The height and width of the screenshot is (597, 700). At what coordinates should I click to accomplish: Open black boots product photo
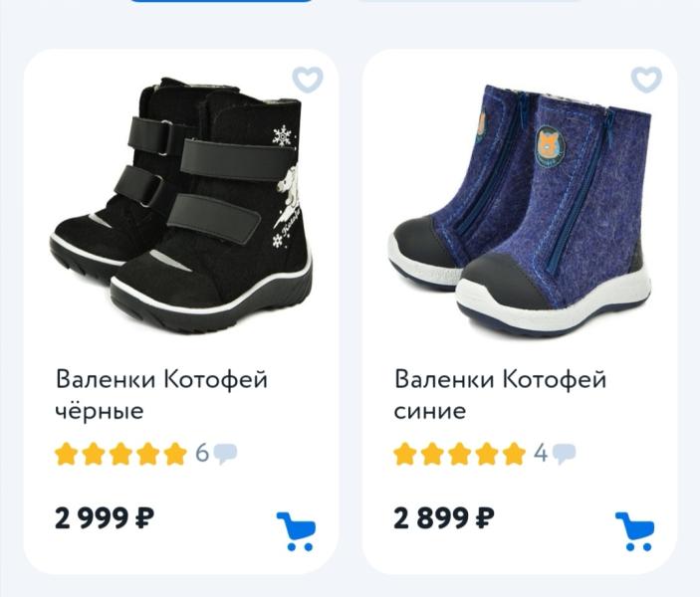pos(180,205)
